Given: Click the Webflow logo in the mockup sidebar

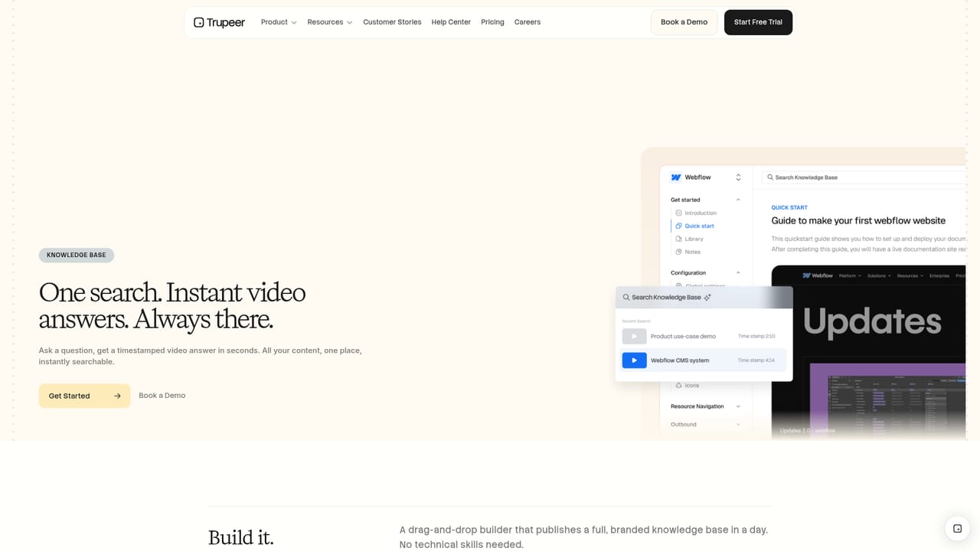Looking at the screenshot, I should [x=676, y=178].
